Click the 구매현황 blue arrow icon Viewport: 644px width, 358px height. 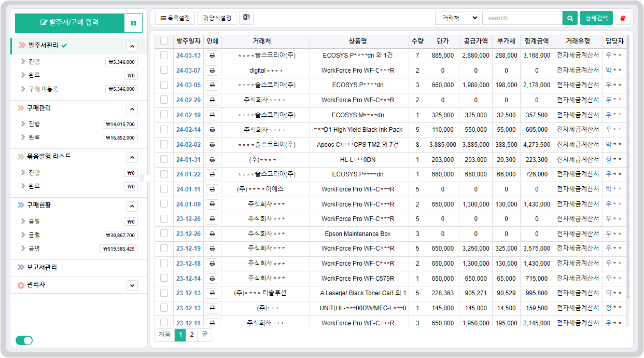(21, 205)
